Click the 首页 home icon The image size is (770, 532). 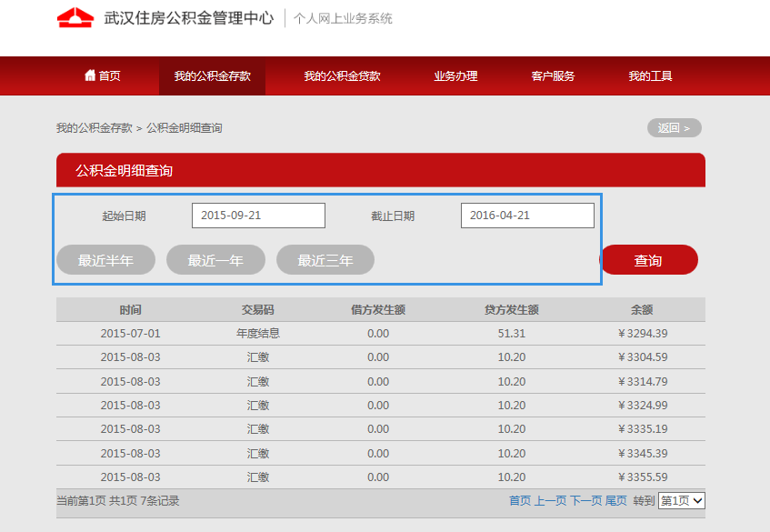(90, 75)
